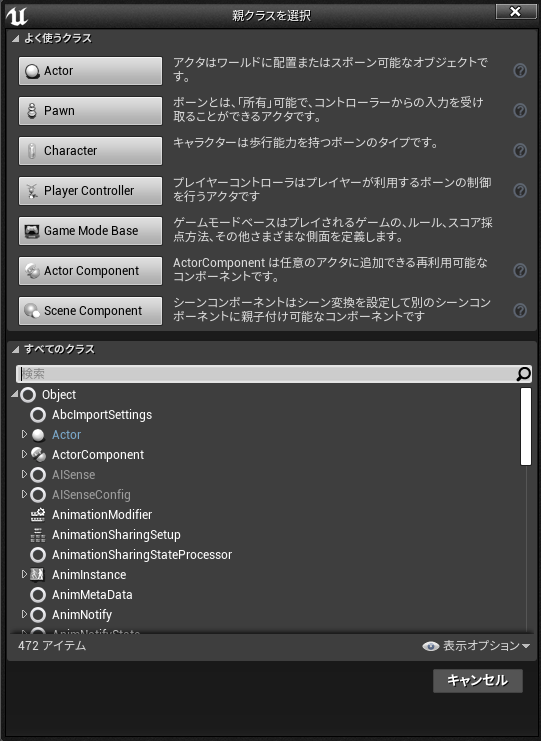Viewport: 541px width, 741px height.
Task: Select AnimationSharingStateProcessor in class tree
Action: [142, 555]
